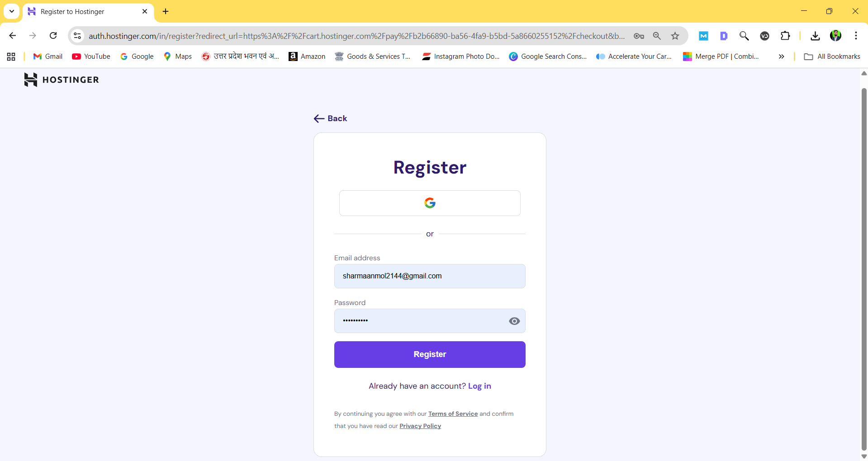Click the Hostinger logo
This screenshot has width=868, height=461.
tap(62, 80)
